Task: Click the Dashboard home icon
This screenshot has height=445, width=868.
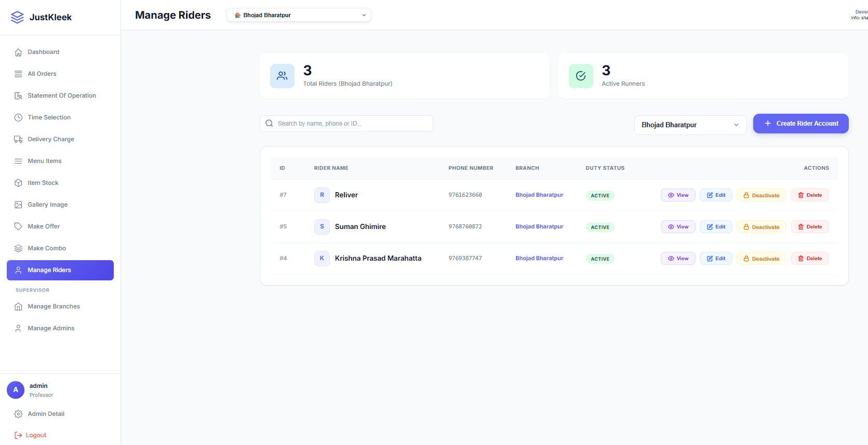Action: (x=18, y=52)
